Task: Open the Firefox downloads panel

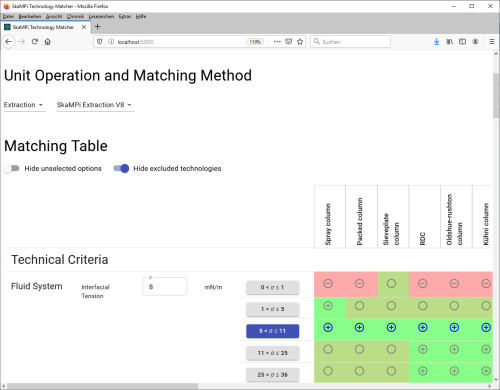Action: (x=436, y=42)
